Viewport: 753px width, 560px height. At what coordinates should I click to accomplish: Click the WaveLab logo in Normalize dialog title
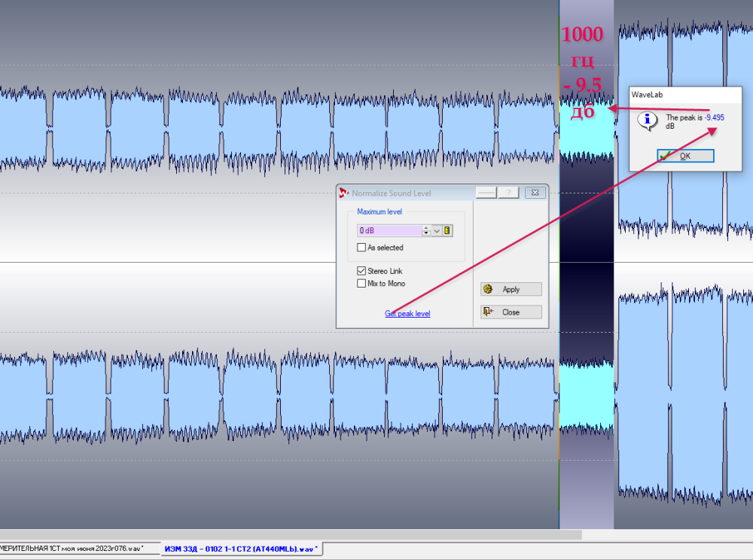pyautogui.click(x=344, y=193)
